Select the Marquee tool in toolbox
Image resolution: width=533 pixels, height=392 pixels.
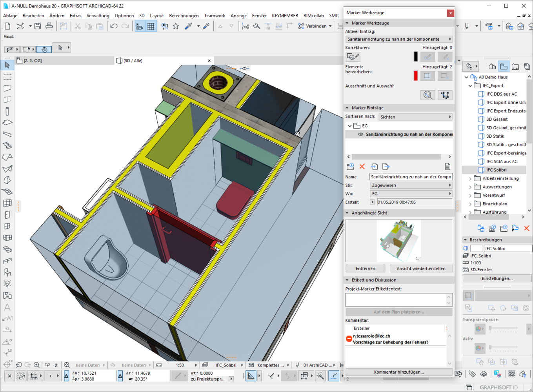point(7,77)
